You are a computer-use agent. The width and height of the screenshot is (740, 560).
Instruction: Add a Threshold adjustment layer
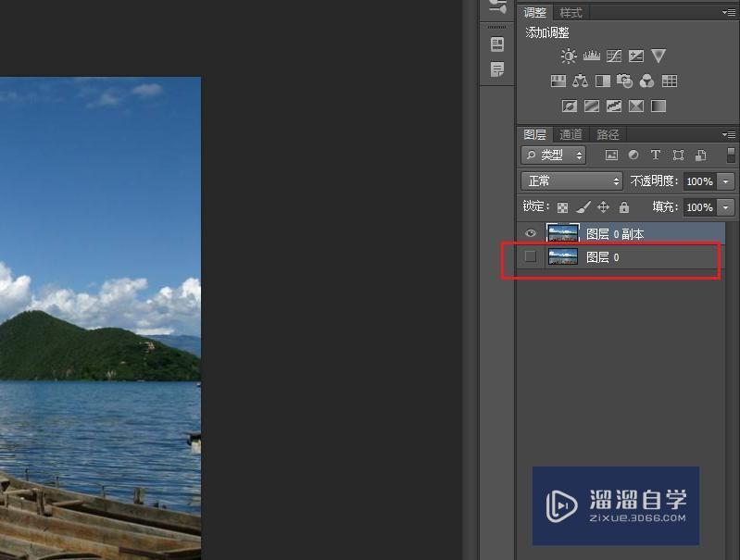tap(613, 106)
